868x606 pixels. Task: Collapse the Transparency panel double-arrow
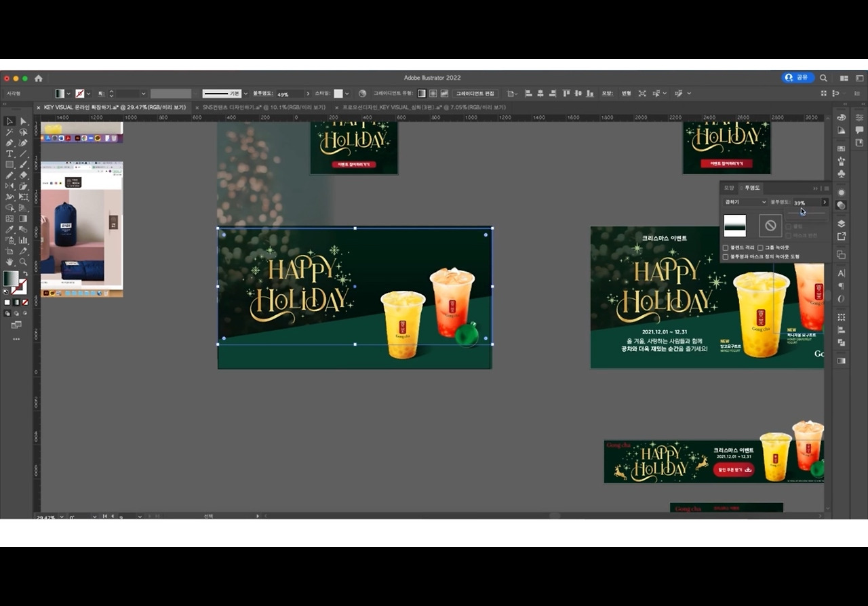816,188
